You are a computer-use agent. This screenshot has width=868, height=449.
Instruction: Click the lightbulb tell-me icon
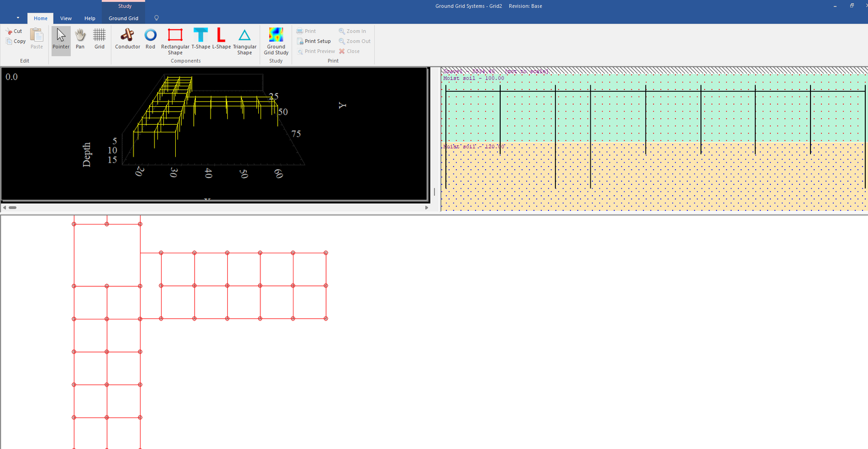coord(156,18)
